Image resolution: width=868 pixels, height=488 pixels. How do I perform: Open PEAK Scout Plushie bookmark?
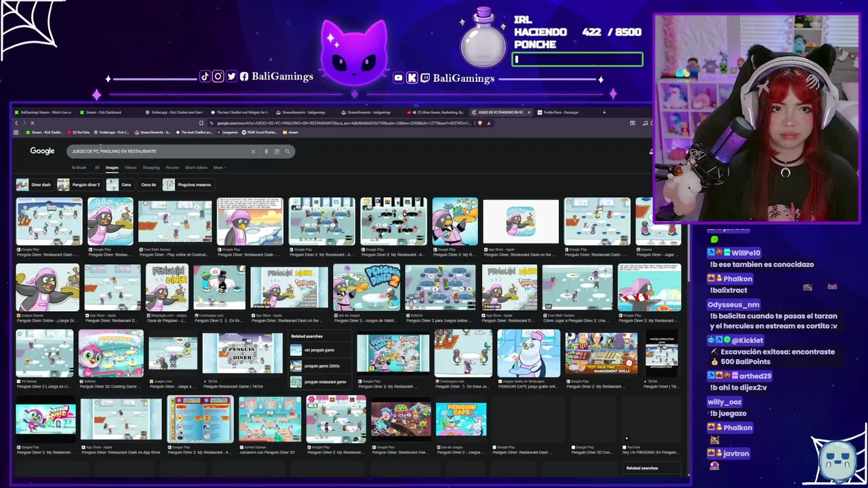pos(260,132)
